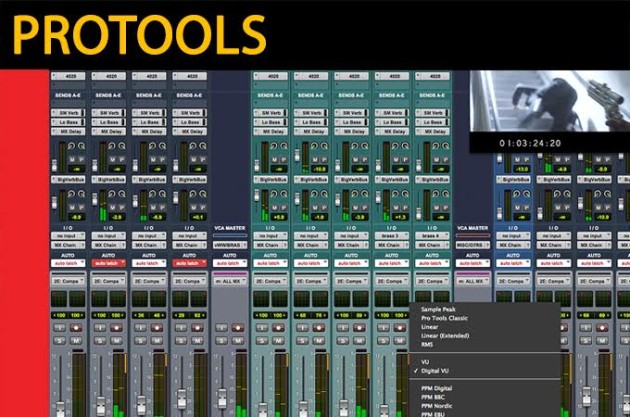The height and width of the screenshot is (417, 630).
Task: Mute the brass 3 channel
Action: point(400,341)
